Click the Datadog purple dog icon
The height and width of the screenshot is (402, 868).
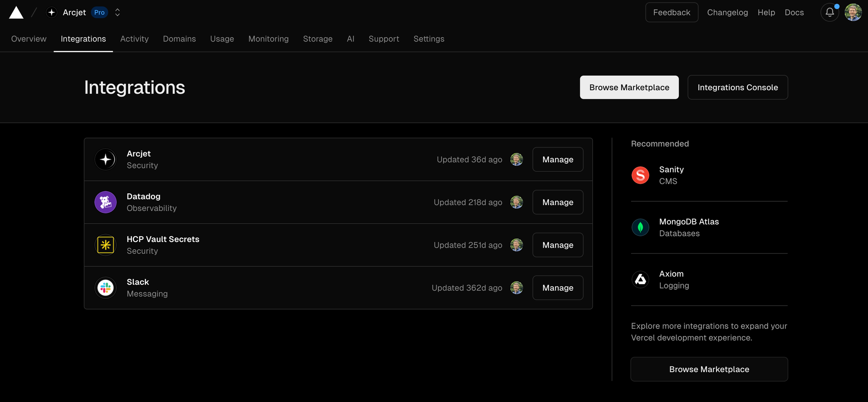105,202
